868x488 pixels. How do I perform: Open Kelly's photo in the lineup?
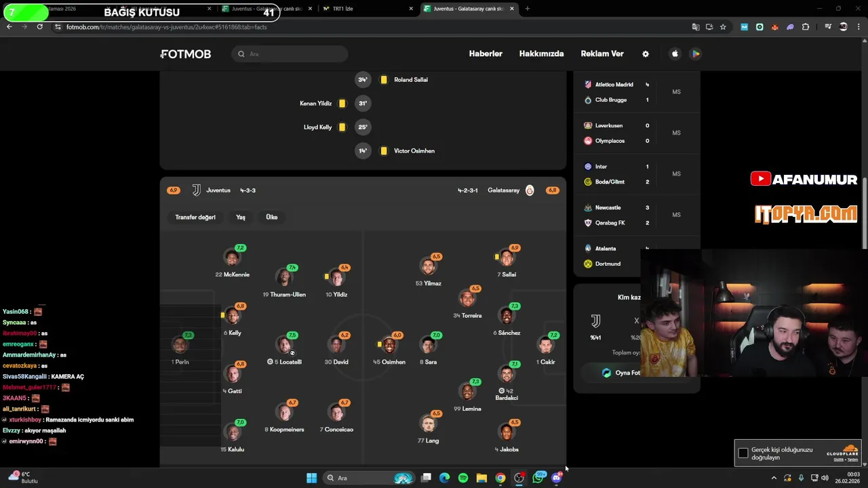233,316
